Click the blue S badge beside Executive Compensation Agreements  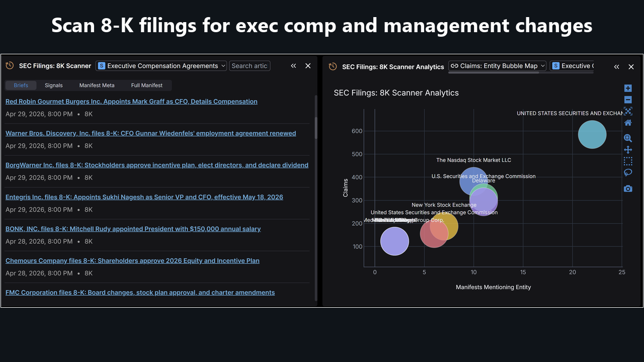(x=102, y=66)
